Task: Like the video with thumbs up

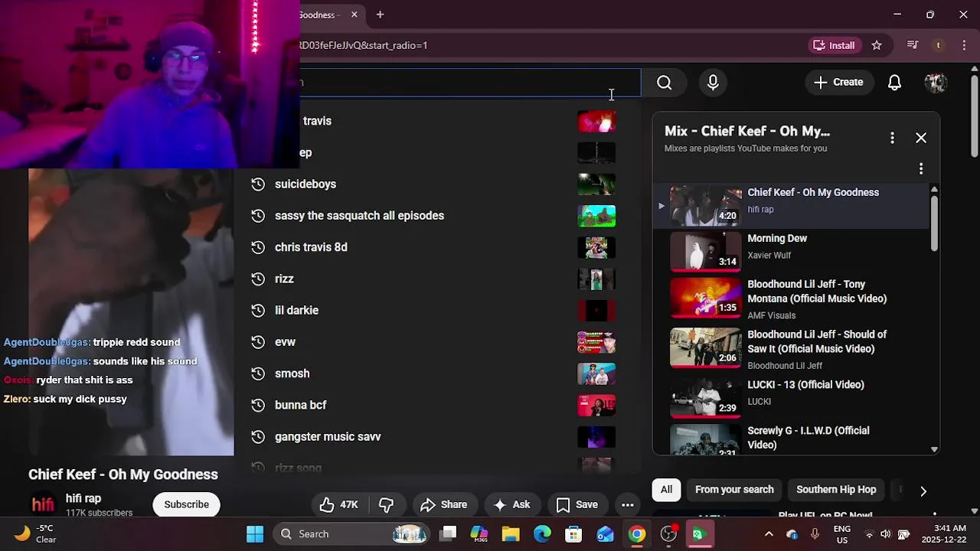Action: pyautogui.click(x=339, y=504)
